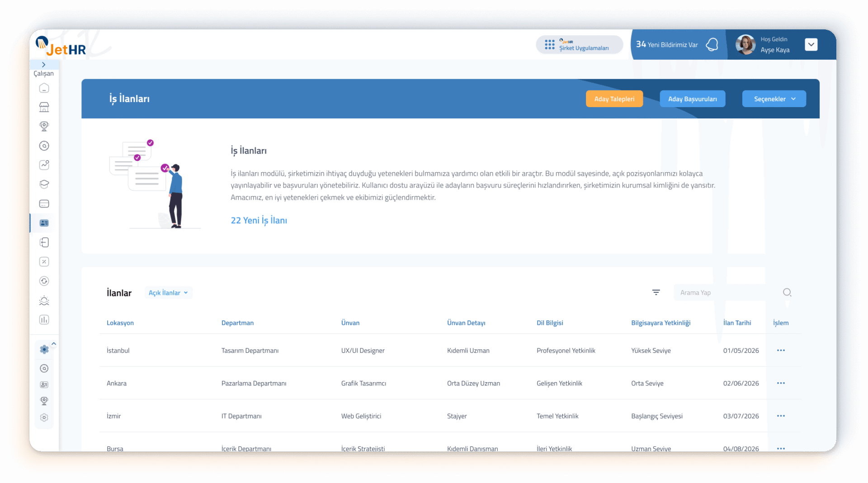Viewport: 868px width, 483px height.
Task: Click the sunrise icon in sidebar
Action: coord(44,300)
